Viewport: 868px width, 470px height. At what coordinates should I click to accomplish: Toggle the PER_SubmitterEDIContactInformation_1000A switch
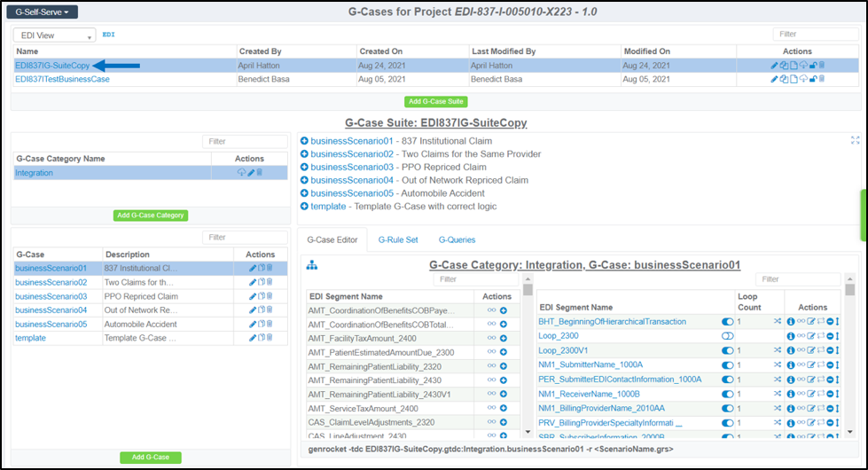pyautogui.click(x=727, y=380)
